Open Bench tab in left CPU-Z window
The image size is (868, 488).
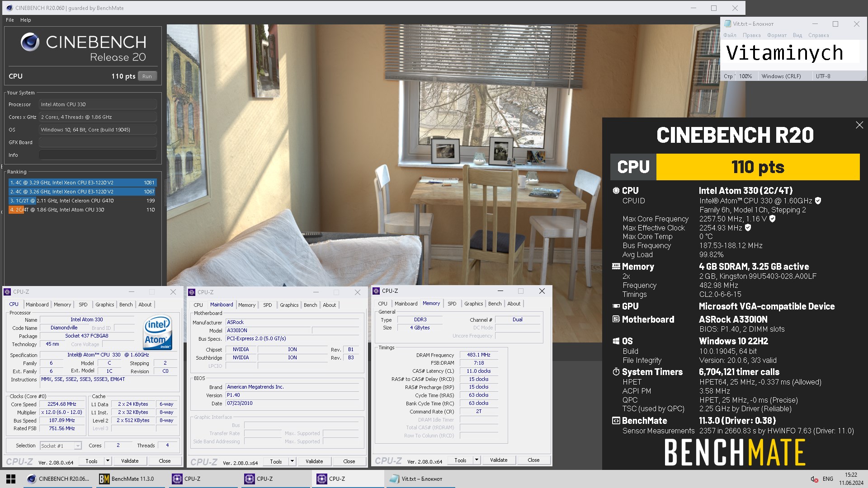click(126, 305)
